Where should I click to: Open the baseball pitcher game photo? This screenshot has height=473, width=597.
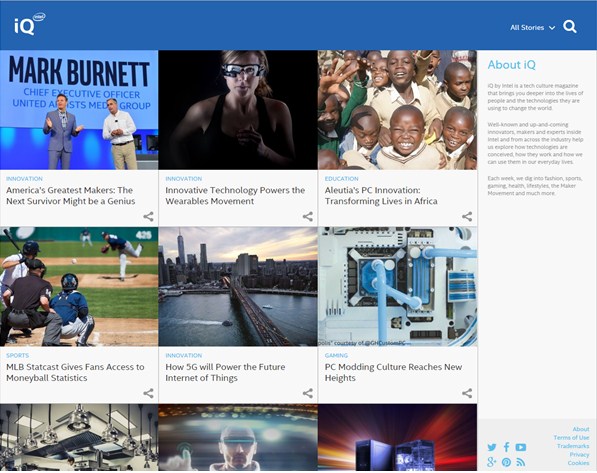point(79,287)
